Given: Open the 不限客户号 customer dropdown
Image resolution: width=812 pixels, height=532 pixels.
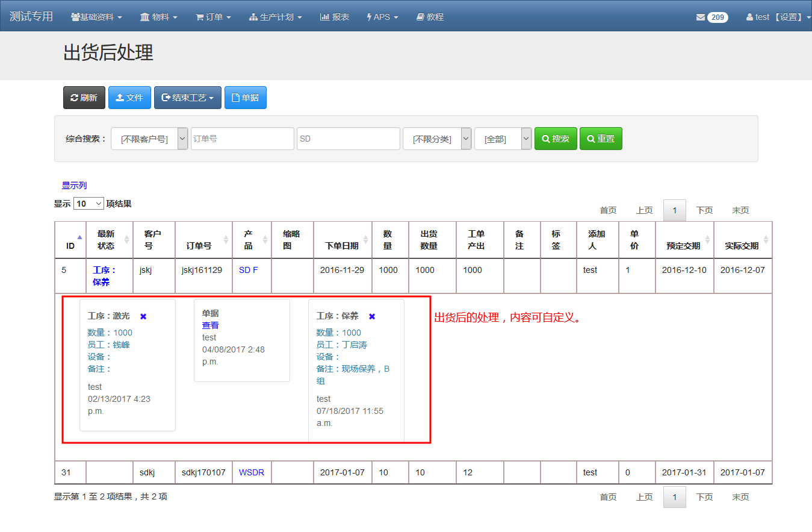Looking at the screenshot, I should pyautogui.click(x=149, y=139).
